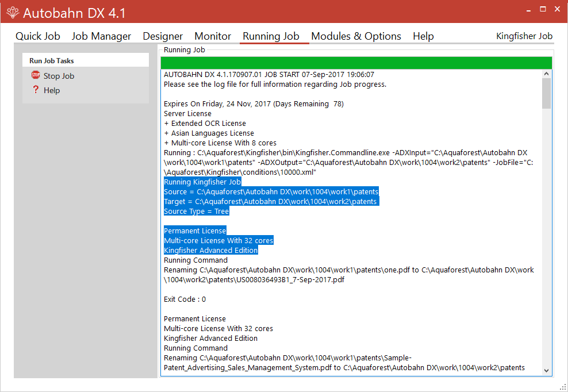Click the Autobahn DX logo icon
568x392 pixels.
tap(13, 13)
